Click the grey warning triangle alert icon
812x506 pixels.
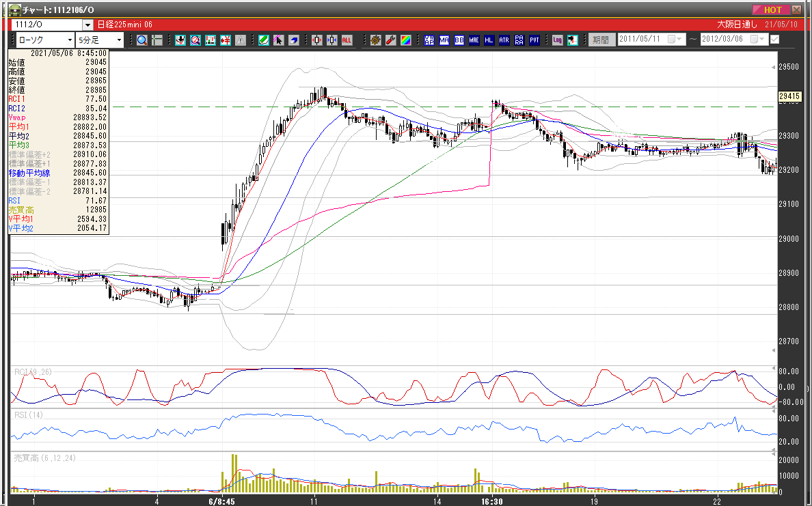click(241, 40)
